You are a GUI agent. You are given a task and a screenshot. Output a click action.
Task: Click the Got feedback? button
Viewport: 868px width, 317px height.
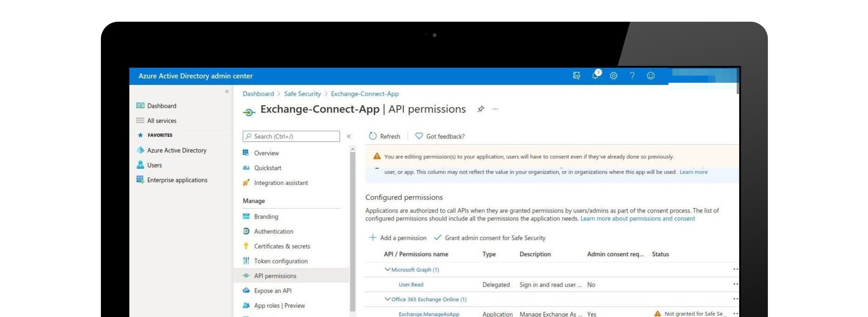pos(440,136)
